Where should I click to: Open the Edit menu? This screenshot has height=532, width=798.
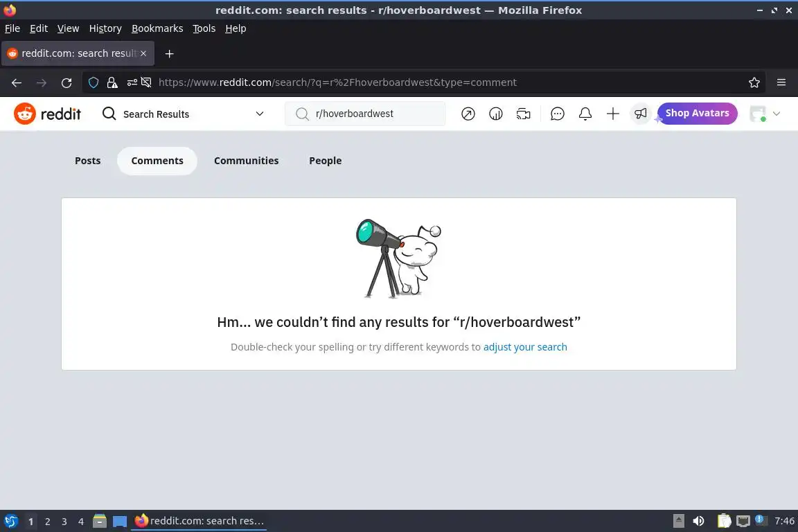tap(39, 28)
